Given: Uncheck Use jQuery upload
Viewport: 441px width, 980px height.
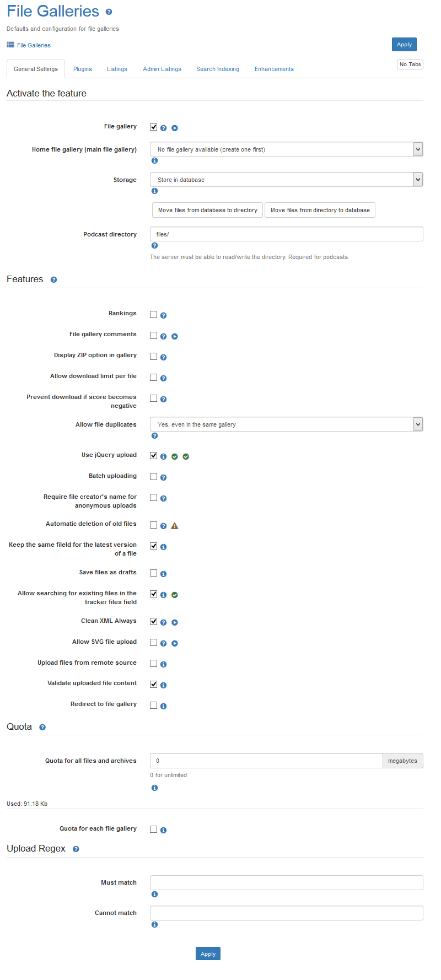Looking at the screenshot, I should (154, 456).
